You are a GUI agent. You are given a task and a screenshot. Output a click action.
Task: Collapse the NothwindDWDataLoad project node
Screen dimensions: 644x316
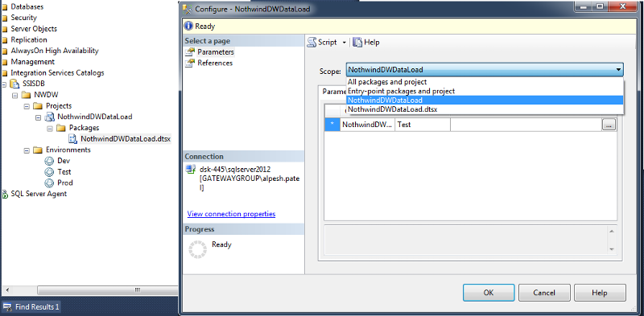(38, 117)
